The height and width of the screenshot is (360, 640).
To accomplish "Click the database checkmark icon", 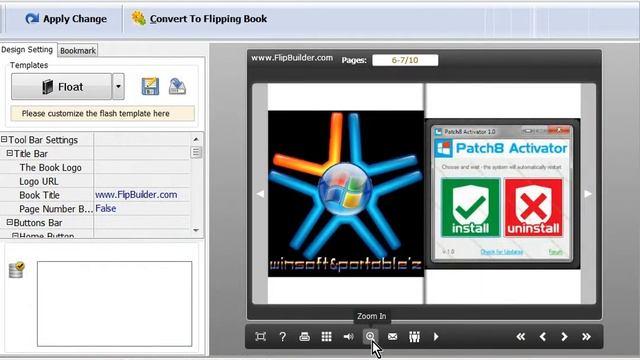I will [x=17, y=270].
